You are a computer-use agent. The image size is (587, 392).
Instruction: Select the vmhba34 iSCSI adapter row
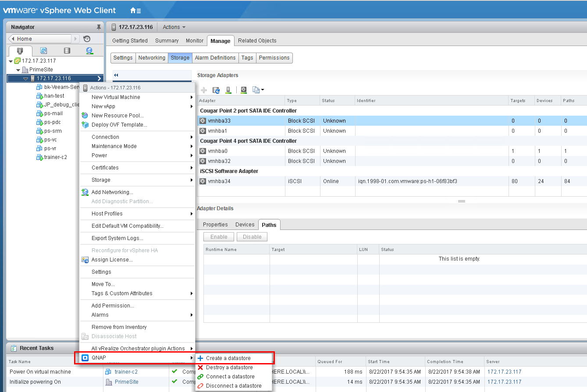point(217,181)
